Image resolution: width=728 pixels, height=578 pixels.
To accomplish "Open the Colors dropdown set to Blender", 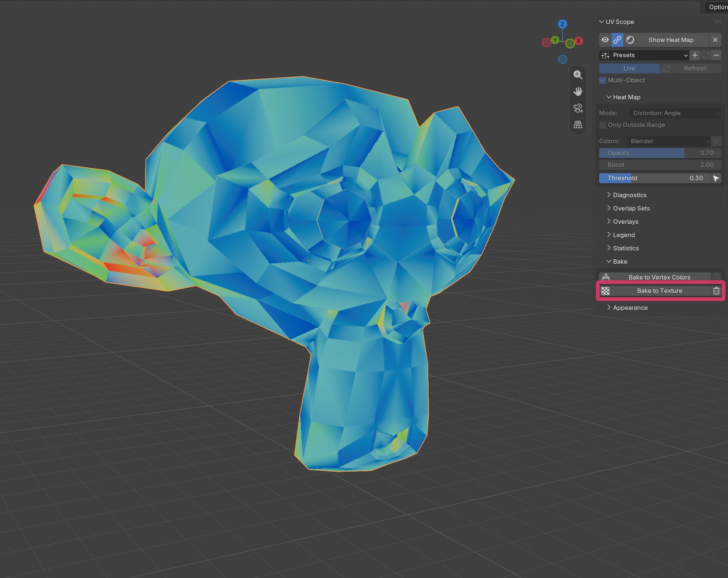I will (669, 141).
